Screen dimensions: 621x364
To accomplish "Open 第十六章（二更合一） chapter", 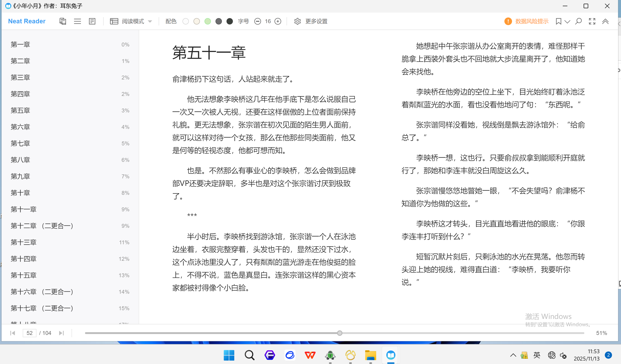I will click(x=42, y=292).
